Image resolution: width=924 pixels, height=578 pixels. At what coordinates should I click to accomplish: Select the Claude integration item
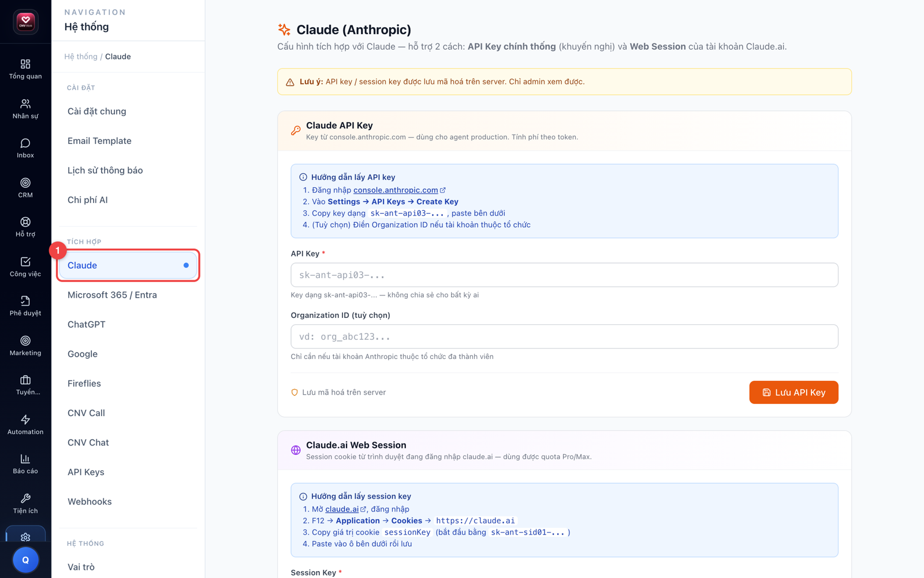coord(128,265)
